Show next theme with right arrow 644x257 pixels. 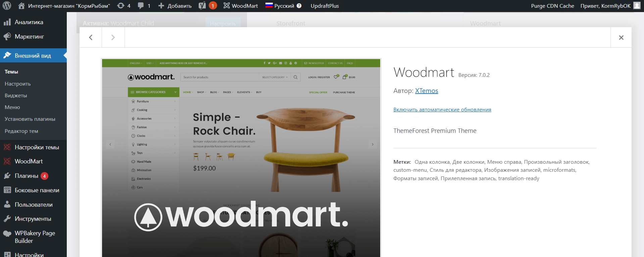[x=113, y=37]
